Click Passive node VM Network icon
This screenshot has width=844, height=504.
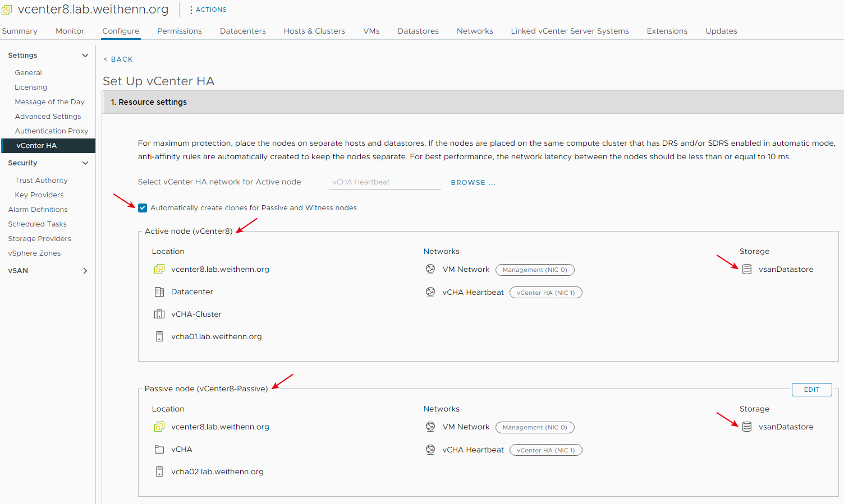pyautogui.click(x=430, y=427)
